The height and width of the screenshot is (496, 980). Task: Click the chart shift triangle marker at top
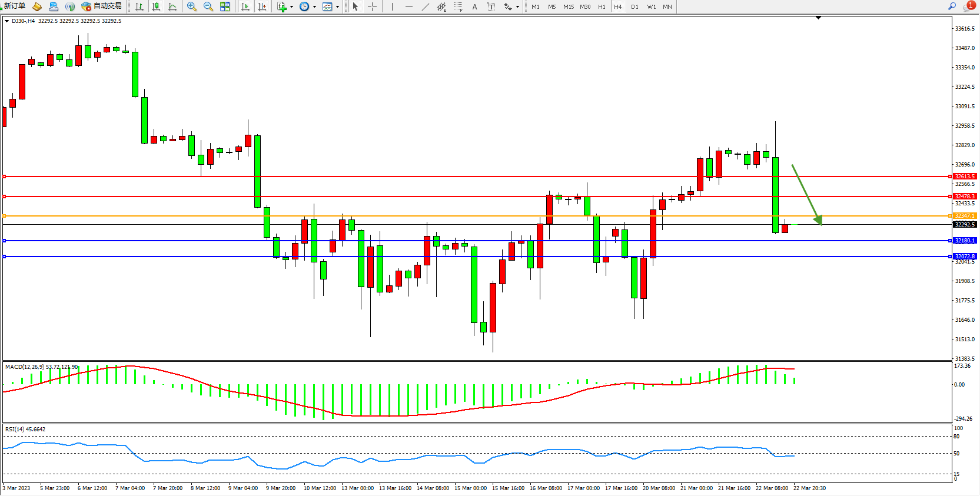point(818,18)
